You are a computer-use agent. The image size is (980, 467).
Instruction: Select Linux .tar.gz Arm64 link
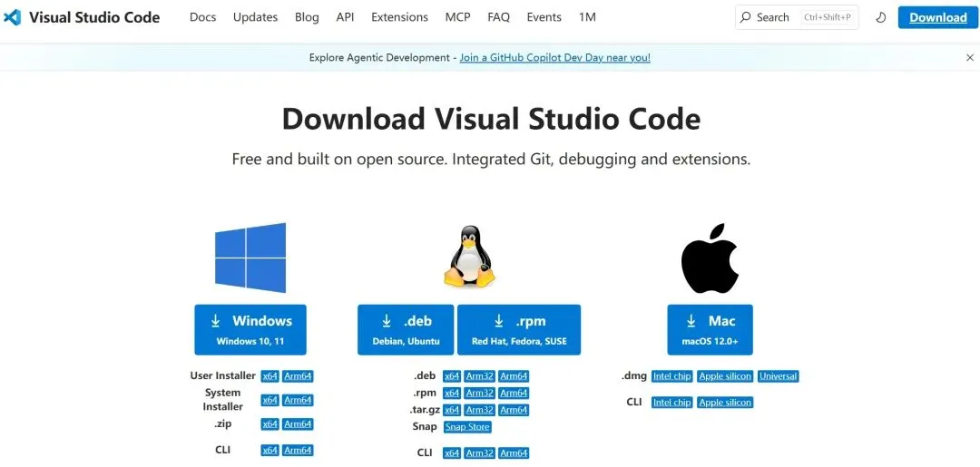click(x=514, y=410)
